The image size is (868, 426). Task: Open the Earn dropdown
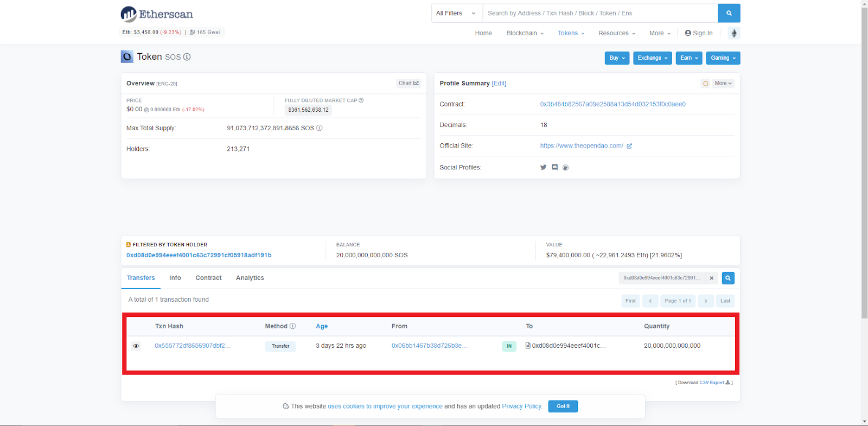(x=689, y=58)
